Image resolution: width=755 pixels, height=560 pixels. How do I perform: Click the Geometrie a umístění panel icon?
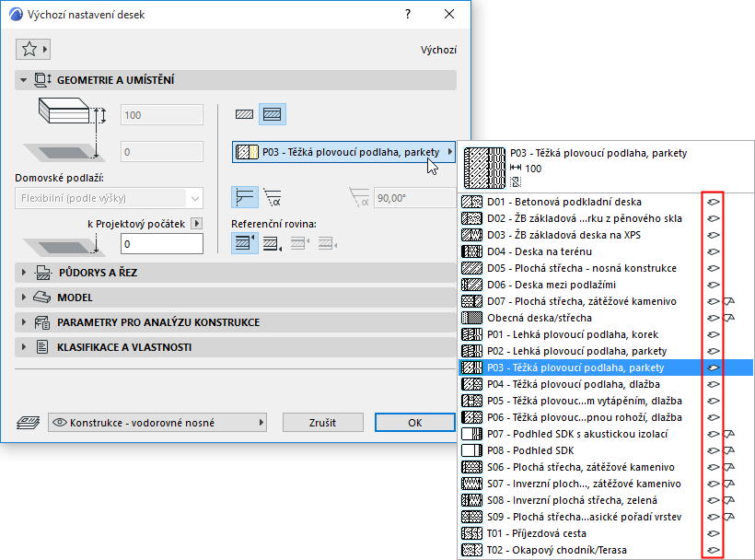pos(43,80)
